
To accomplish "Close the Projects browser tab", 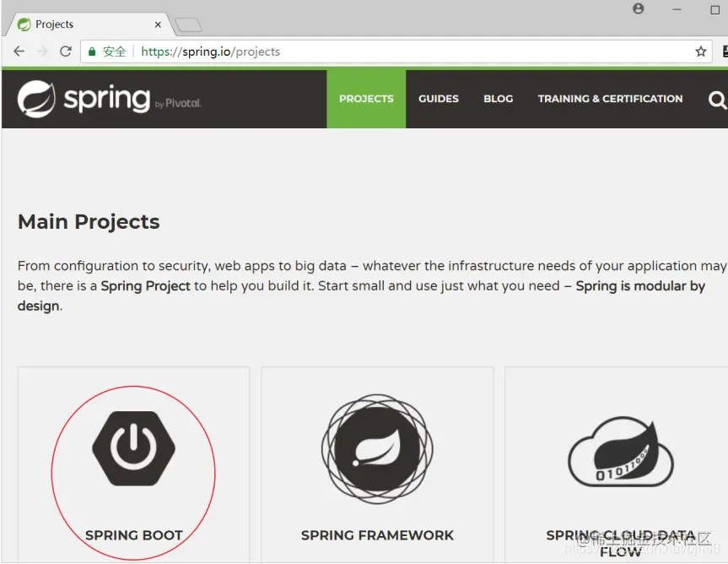I will [x=158, y=24].
